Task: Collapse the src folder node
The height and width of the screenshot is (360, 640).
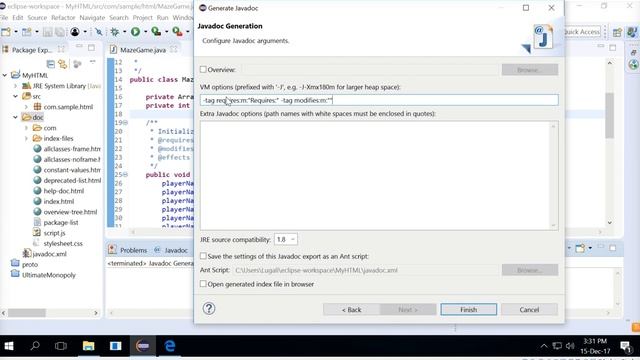Action: click(x=16, y=96)
